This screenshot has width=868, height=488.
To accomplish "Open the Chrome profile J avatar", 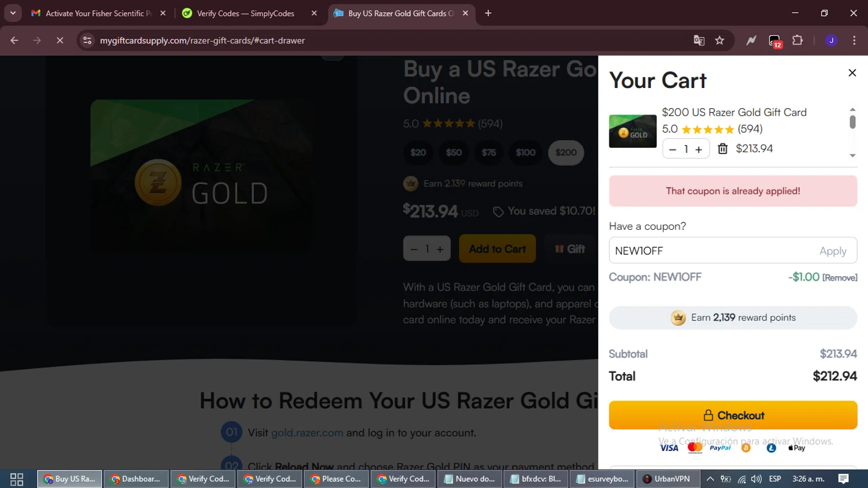I will coord(831,41).
